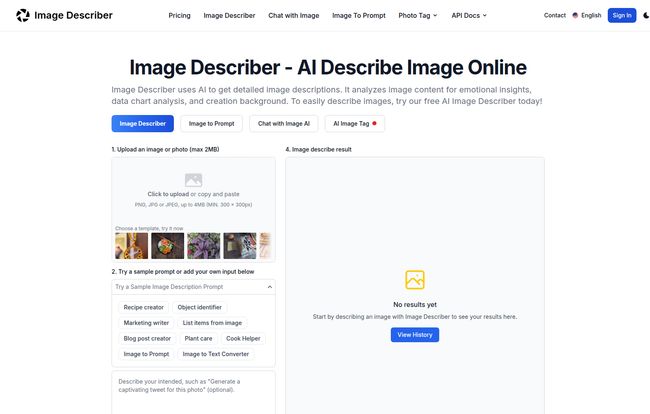Click the red dot on AI Image Tag
Viewport: 650px width, 414px height.
[374, 123]
